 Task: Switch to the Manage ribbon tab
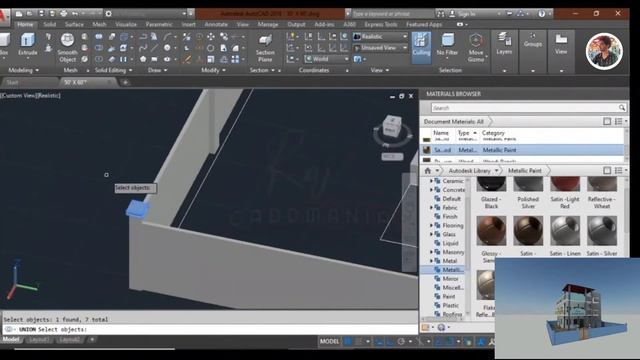click(x=268, y=24)
